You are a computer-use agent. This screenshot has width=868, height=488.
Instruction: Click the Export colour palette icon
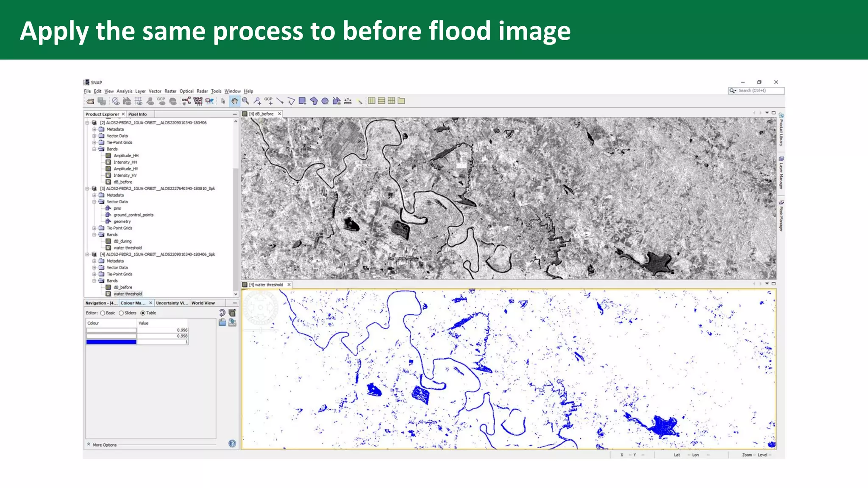(x=232, y=323)
